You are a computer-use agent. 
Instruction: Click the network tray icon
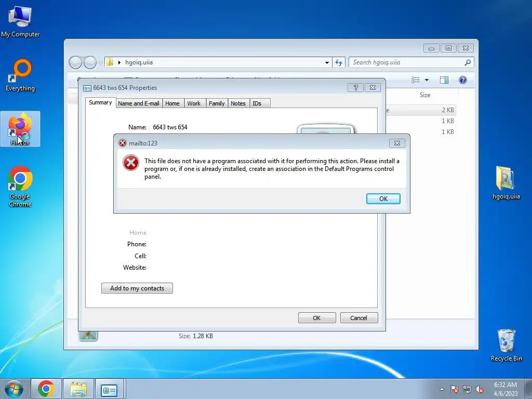[467, 389]
